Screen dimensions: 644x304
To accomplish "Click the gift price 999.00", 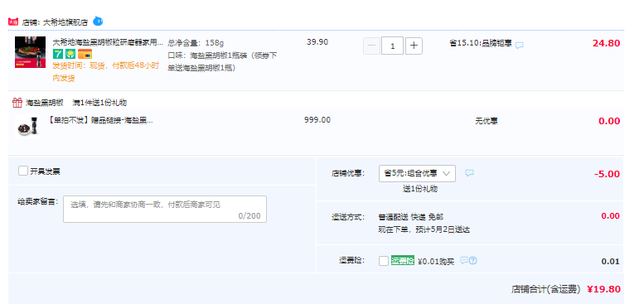I will coord(317,120).
